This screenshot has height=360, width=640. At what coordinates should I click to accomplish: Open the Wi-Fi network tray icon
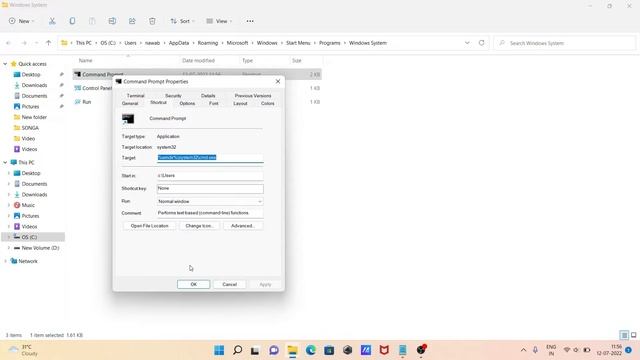pyautogui.click(x=567, y=350)
